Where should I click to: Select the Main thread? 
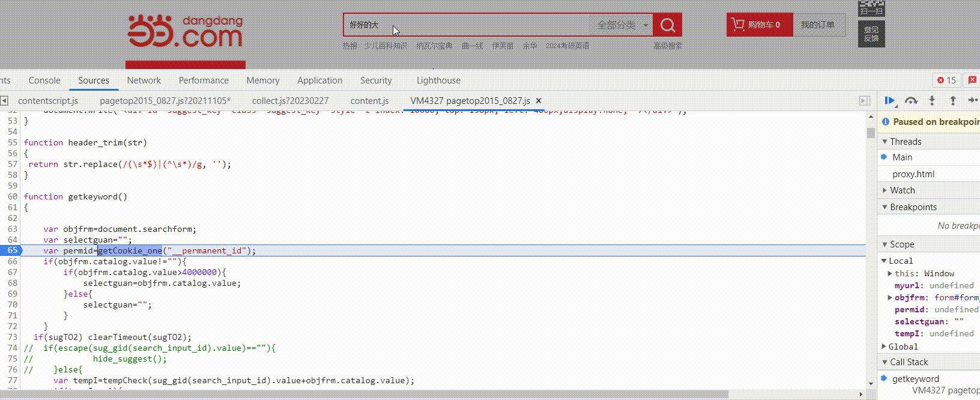click(902, 157)
